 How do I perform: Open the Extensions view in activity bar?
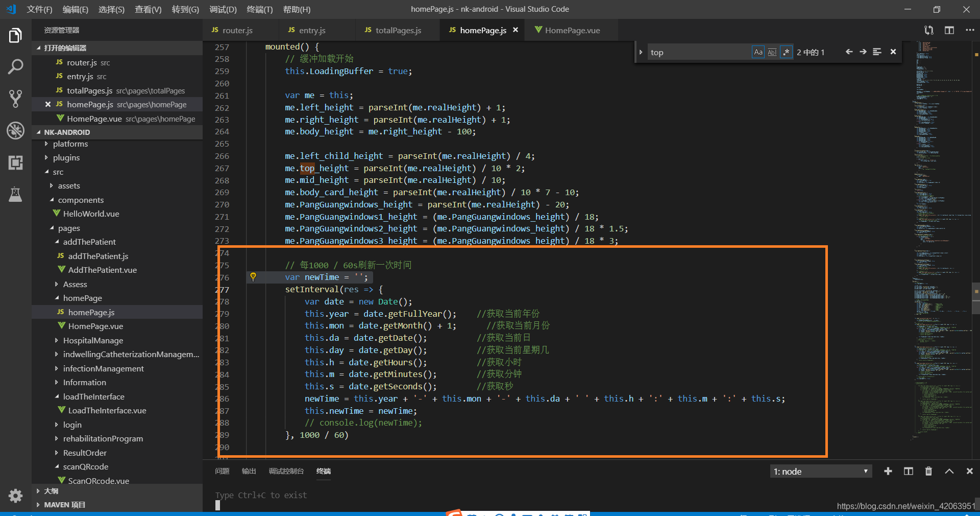[15, 162]
